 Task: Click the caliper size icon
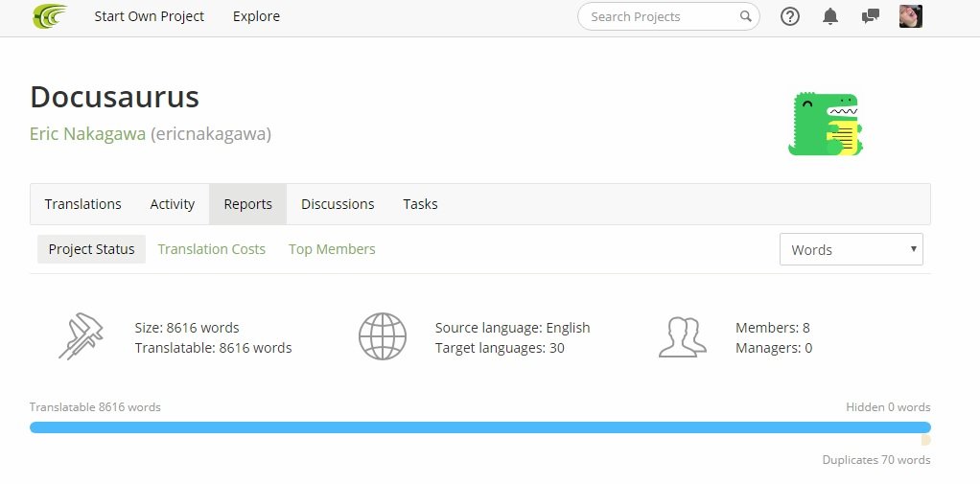tap(82, 336)
